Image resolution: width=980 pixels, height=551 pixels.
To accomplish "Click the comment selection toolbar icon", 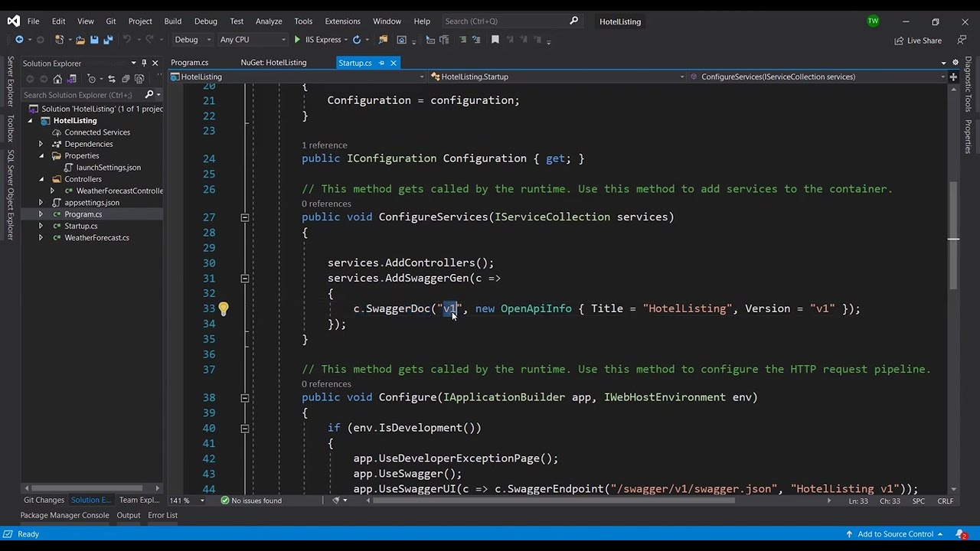I will click(462, 40).
